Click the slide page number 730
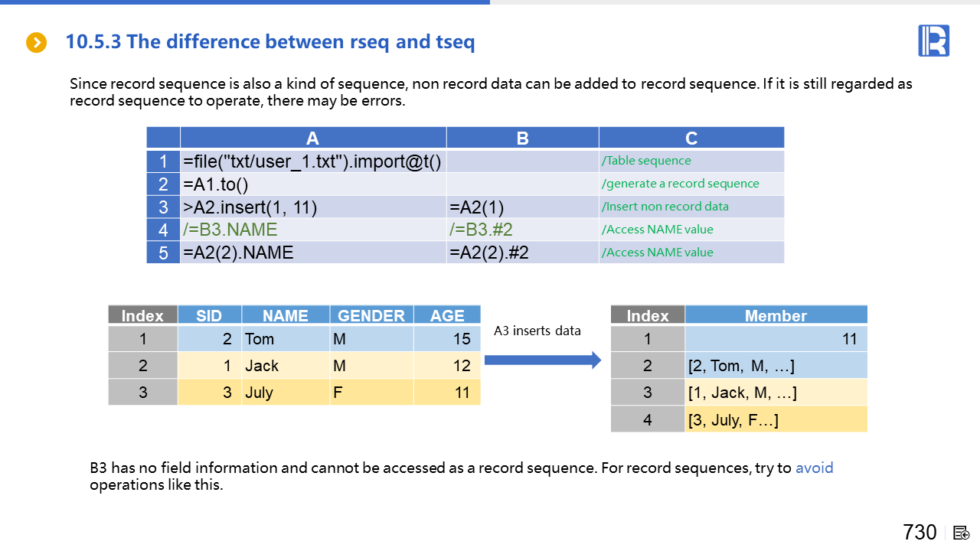980x551 pixels. point(920,533)
